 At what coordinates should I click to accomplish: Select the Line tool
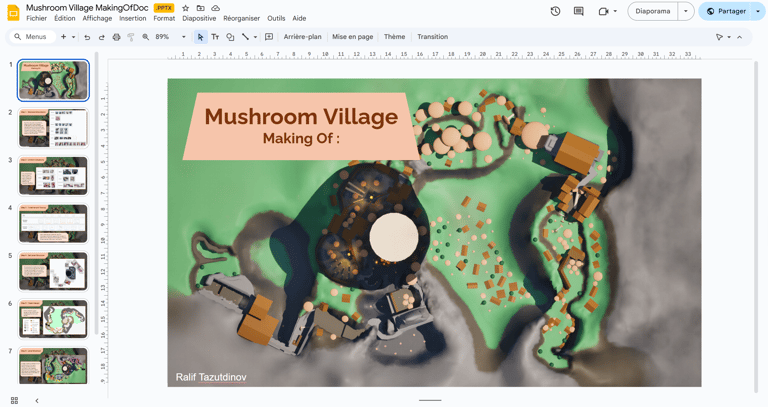click(x=245, y=37)
